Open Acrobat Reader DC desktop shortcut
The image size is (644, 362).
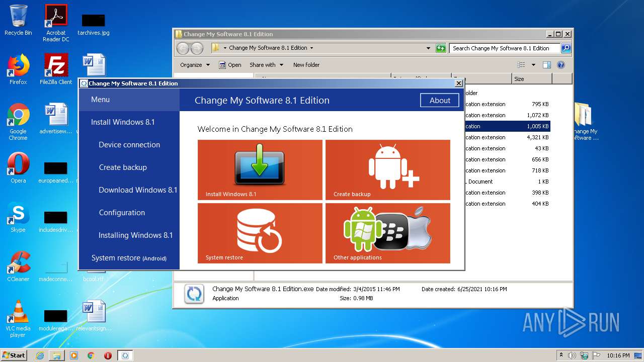point(56,23)
